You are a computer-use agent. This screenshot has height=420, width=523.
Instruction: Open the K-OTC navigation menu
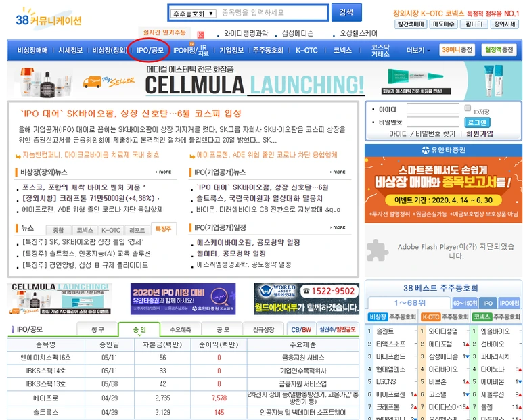pos(306,50)
